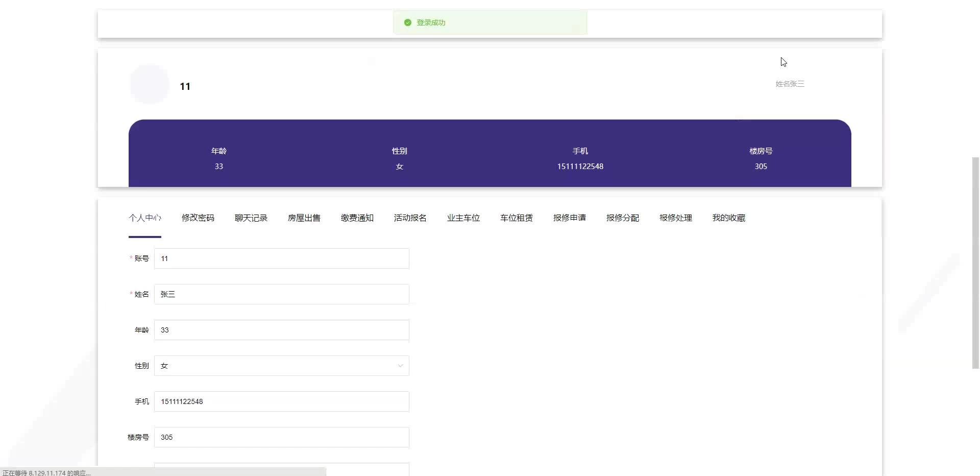Click the 楼房号 input field
This screenshot has width=980, height=476.
282,437
